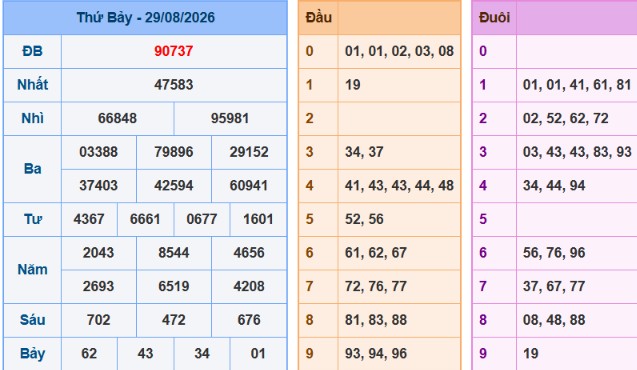Select Đuôi values 02, 52, 62, 72
The width and height of the screenshot is (637, 370).
[566, 119]
